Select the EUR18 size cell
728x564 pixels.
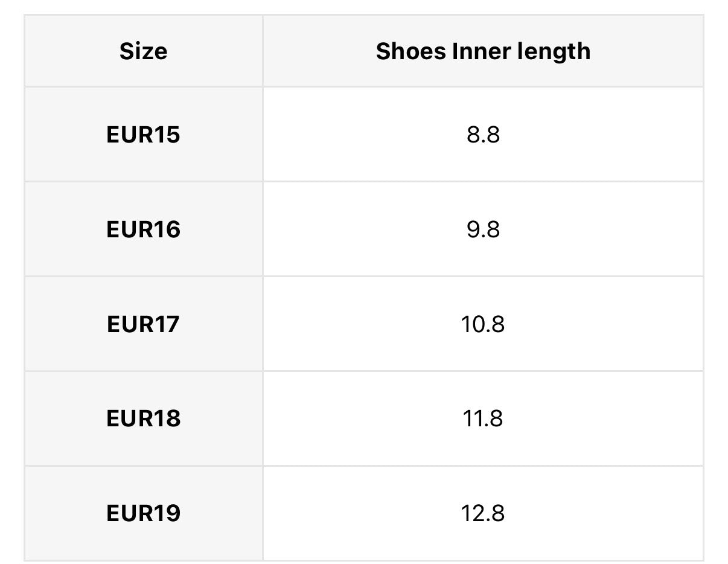pyautogui.click(x=143, y=418)
